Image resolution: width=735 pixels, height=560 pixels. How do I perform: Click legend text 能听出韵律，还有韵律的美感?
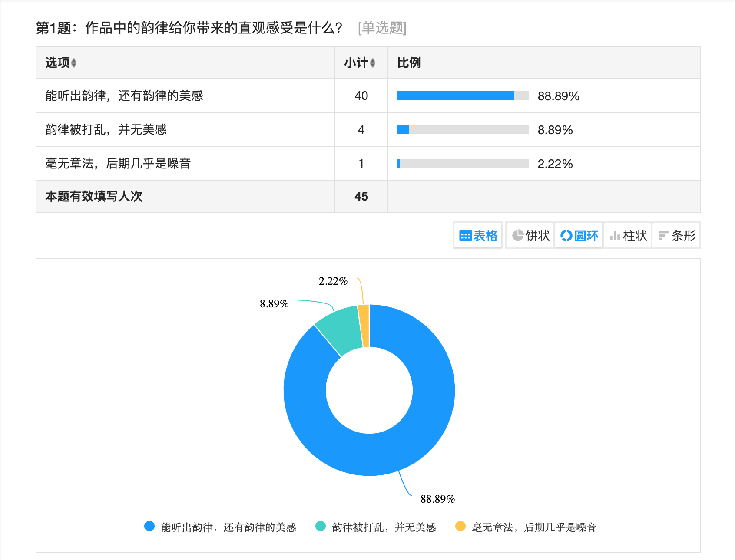coord(228,527)
